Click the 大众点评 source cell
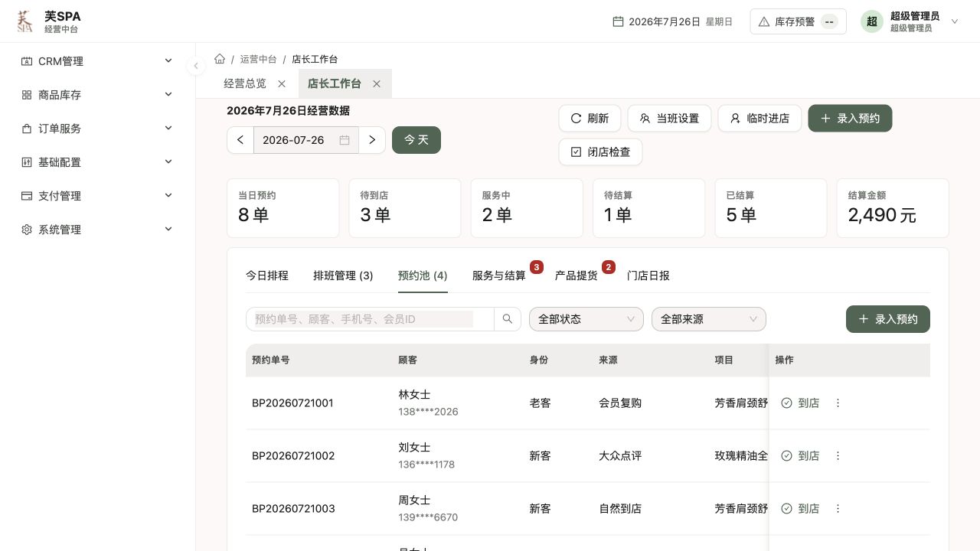Screen dimensions: 980x551 point(620,456)
